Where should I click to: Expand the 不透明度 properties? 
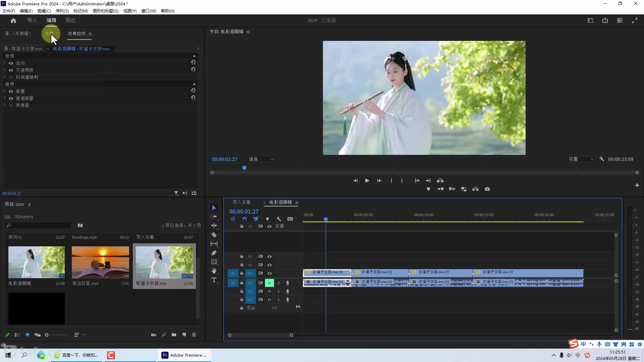(x=5, y=70)
